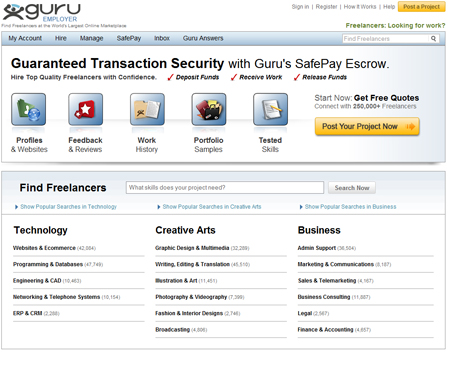Screen dimensions: 450x366
Task: Open the Work History folder icon
Action: [147, 109]
